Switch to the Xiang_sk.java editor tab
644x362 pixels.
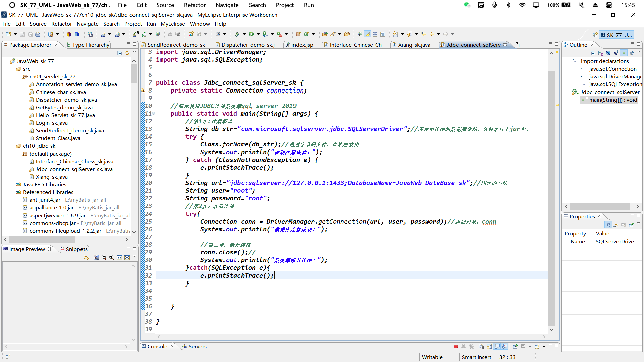[x=414, y=45]
